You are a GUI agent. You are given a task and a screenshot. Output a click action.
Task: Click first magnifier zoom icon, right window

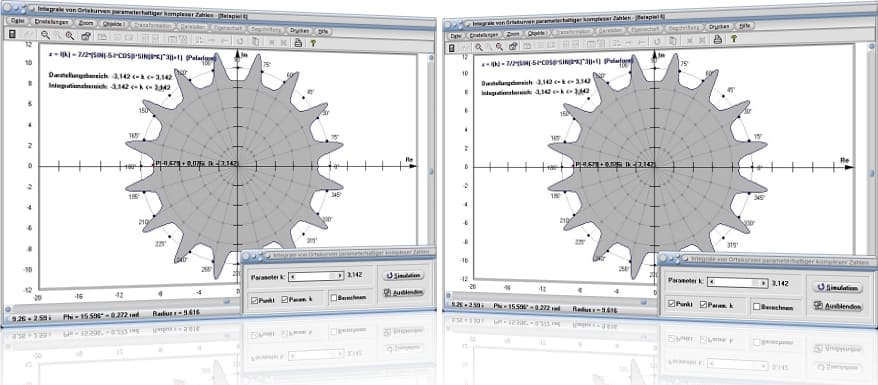[479, 46]
